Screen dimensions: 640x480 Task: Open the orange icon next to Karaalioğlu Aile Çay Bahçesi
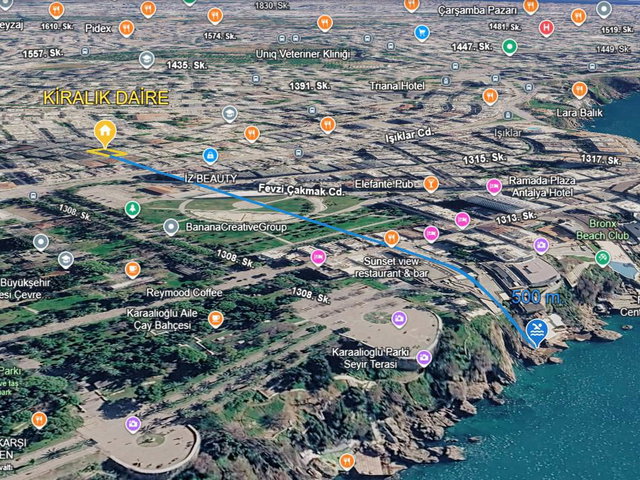[216, 319]
